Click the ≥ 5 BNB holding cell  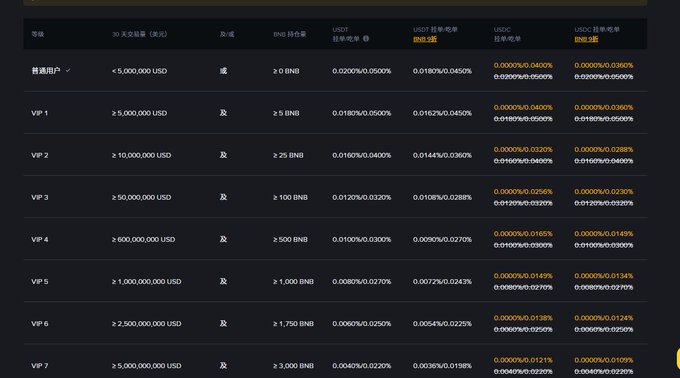(x=286, y=113)
